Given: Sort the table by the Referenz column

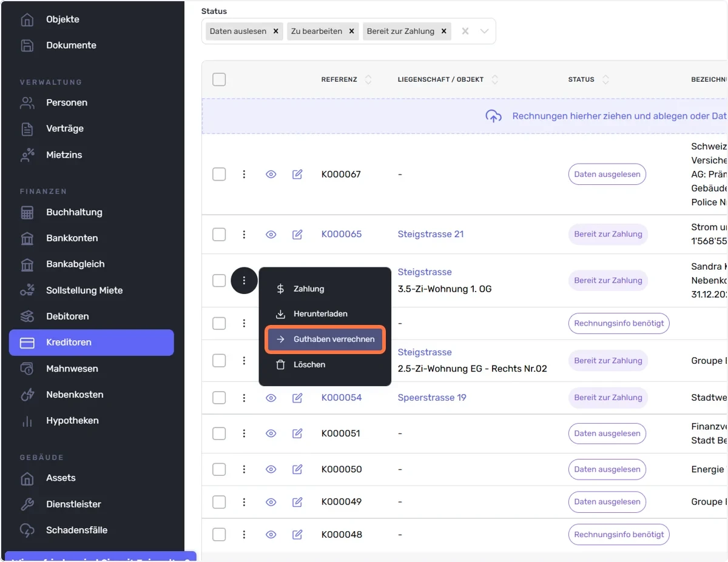Looking at the screenshot, I should tap(368, 79).
